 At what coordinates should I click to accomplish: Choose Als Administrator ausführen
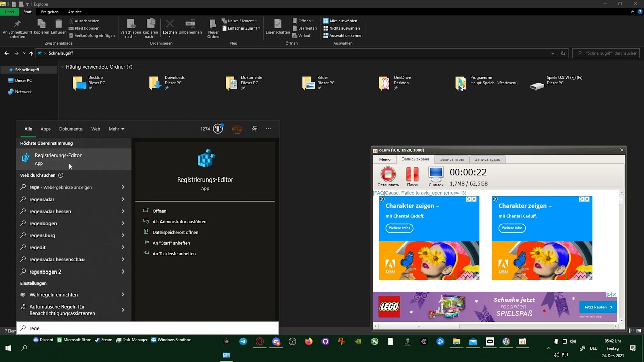point(179,222)
